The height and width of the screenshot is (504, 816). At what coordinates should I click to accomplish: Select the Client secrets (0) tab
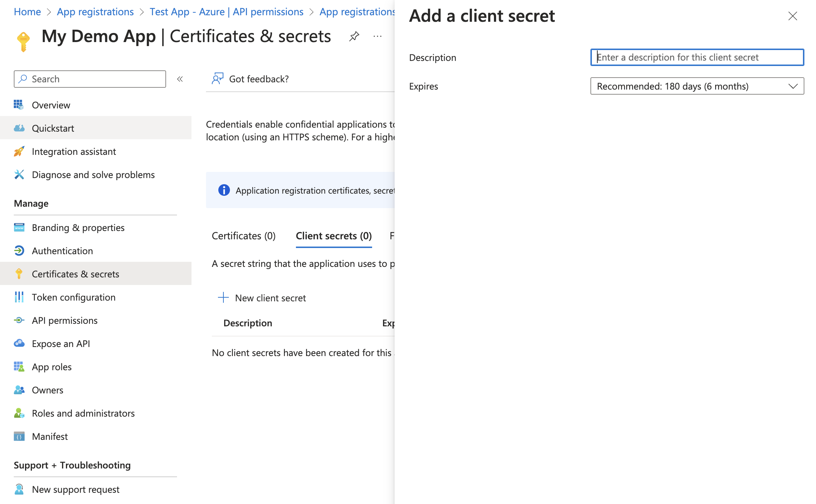[333, 236]
